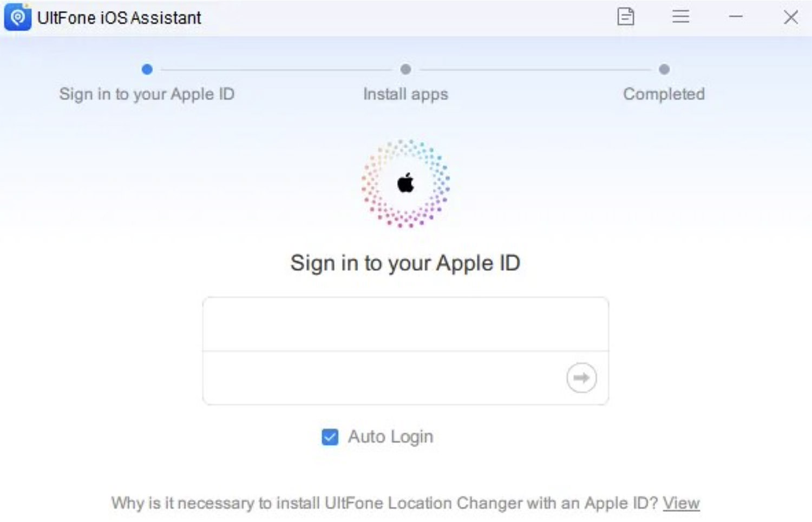Open the hamburger menu icon
This screenshot has width=812, height=522.
point(680,17)
